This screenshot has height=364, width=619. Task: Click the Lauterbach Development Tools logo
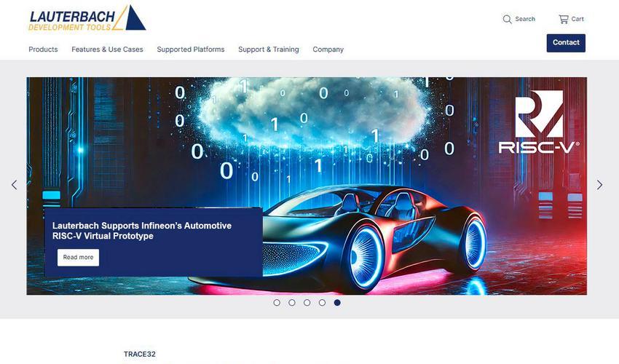tap(87, 18)
